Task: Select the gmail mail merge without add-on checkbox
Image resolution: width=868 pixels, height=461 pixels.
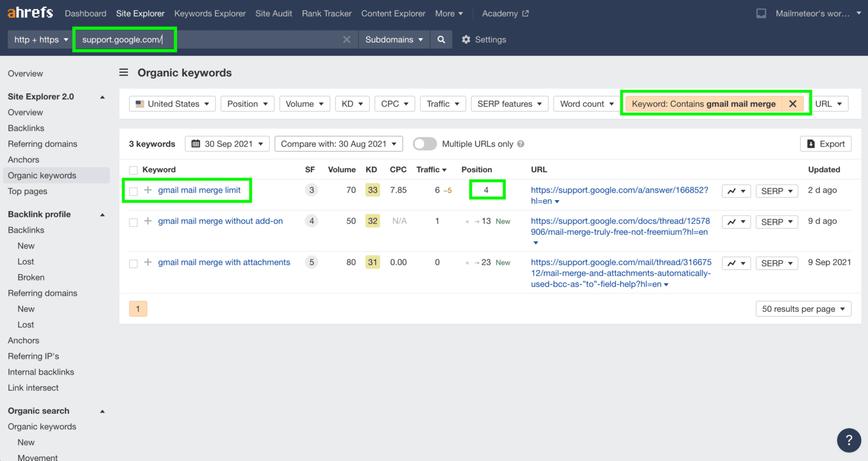Action: coord(133,223)
